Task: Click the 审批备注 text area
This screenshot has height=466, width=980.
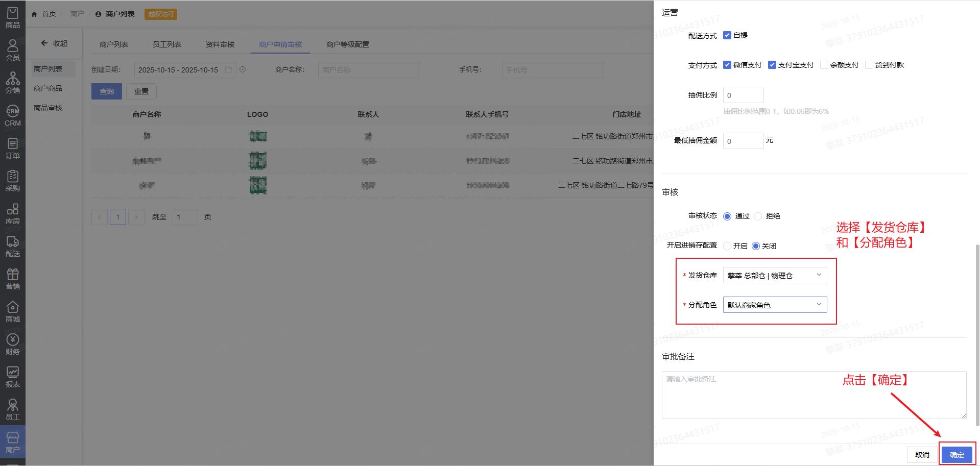Action: (814, 395)
